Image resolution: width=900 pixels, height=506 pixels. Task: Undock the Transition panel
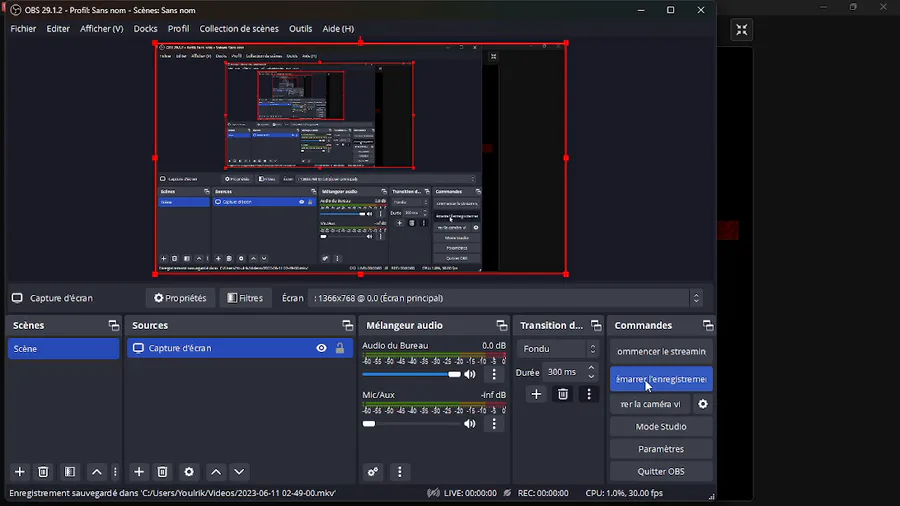[x=596, y=325]
